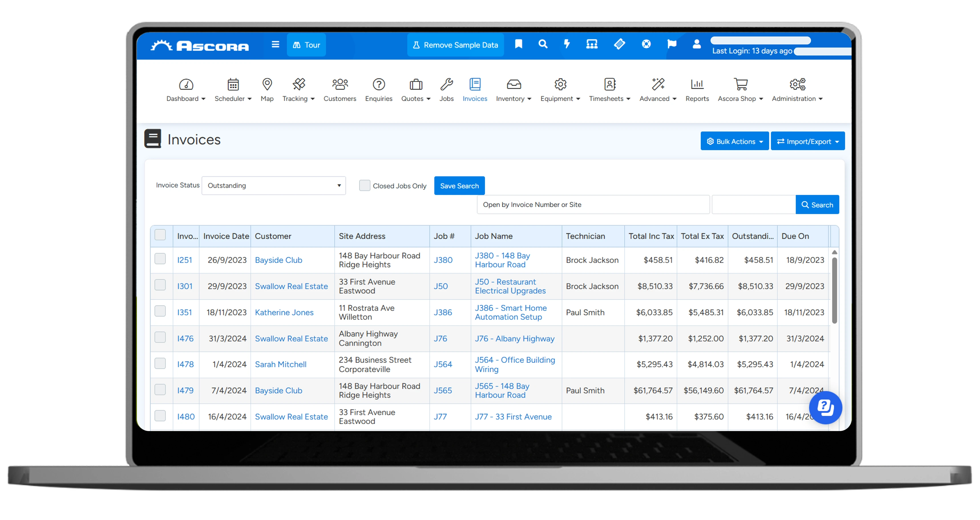Open customer Katherine Jones link
Screen dimensions: 980x520
pos(284,312)
